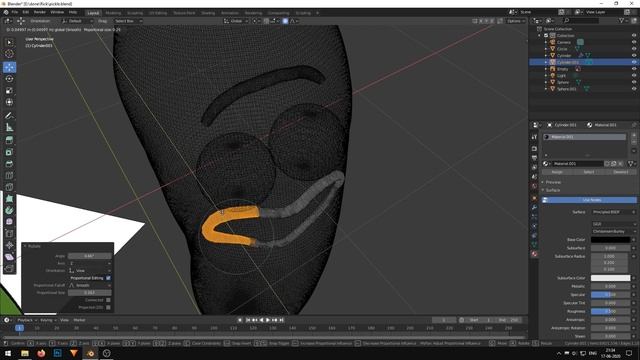Image resolution: width=640 pixels, height=360 pixels.
Task: Open the Modifier properties wrench tab
Action: click(x=534, y=208)
